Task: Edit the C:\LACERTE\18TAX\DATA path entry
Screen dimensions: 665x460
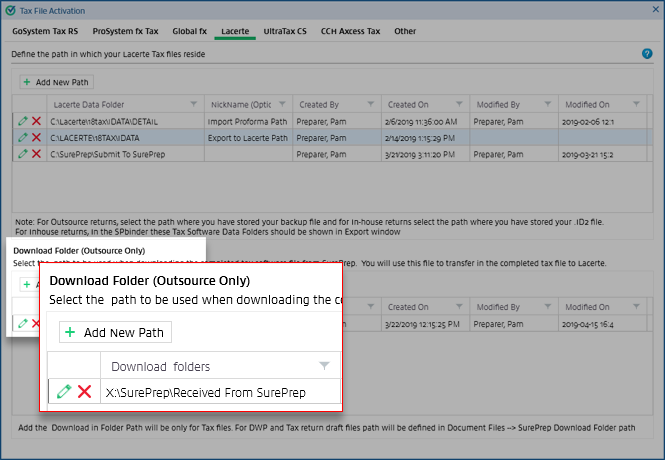Action: click(23, 137)
